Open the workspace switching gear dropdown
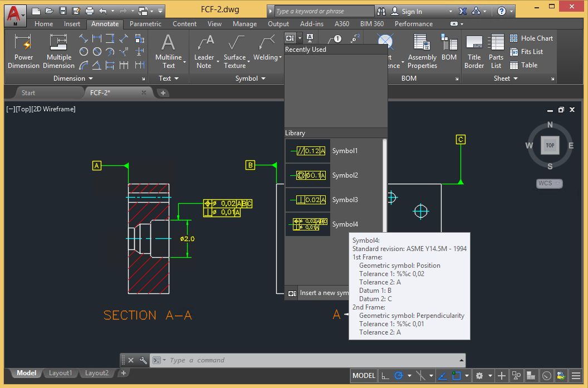Screen dimensions: 588x388 [x=490, y=375]
